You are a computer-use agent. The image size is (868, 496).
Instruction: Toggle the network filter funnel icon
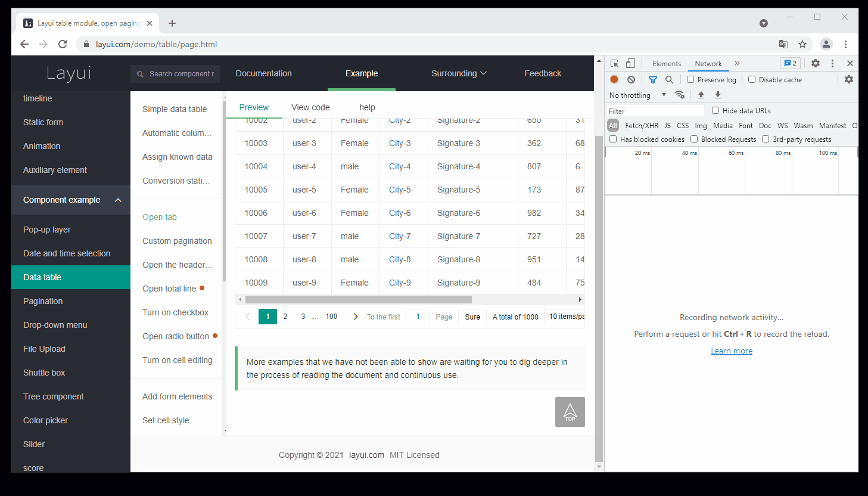coord(653,79)
